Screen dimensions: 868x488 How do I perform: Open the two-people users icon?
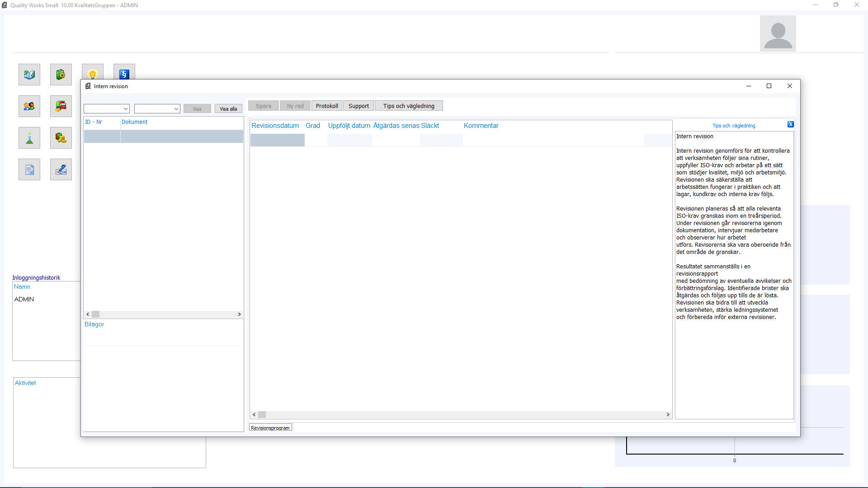click(29, 106)
